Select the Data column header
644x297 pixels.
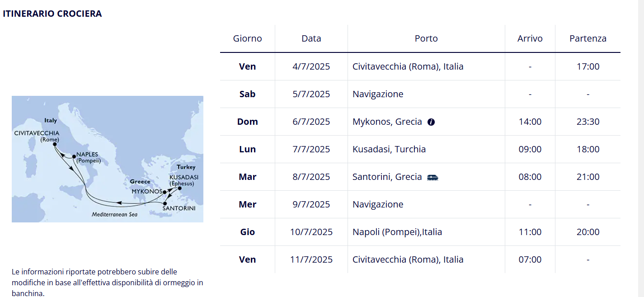[311, 38]
